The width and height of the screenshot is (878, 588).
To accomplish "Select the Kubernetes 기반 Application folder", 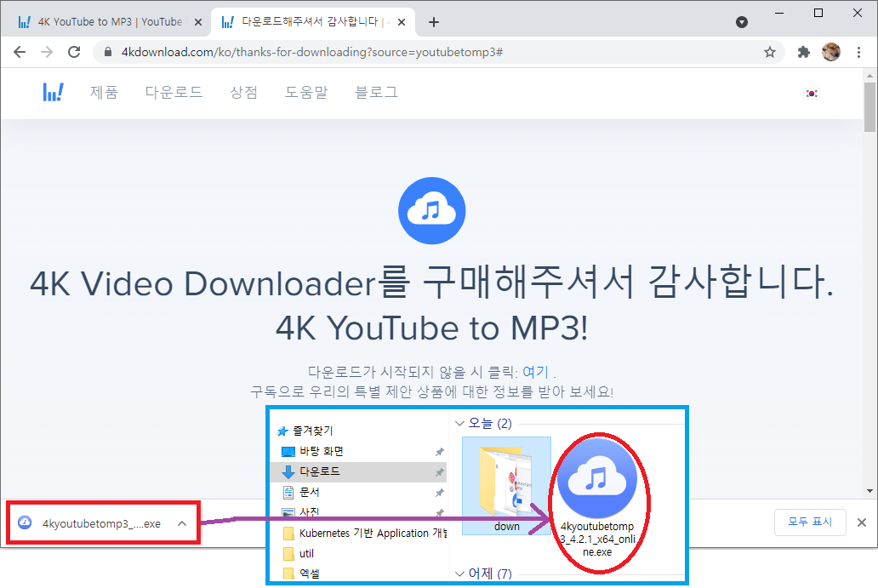I will [x=365, y=534].
